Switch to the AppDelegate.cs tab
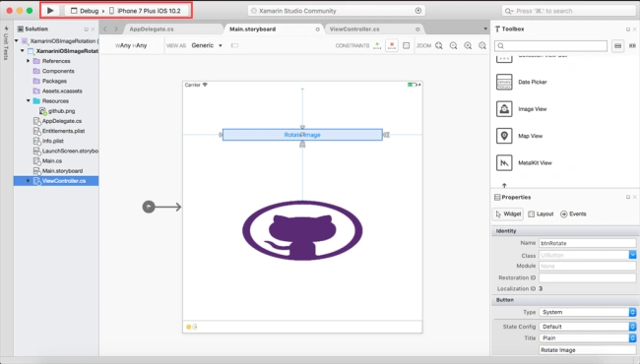Screen dimensions: 640x364 [x=152, y=29]
